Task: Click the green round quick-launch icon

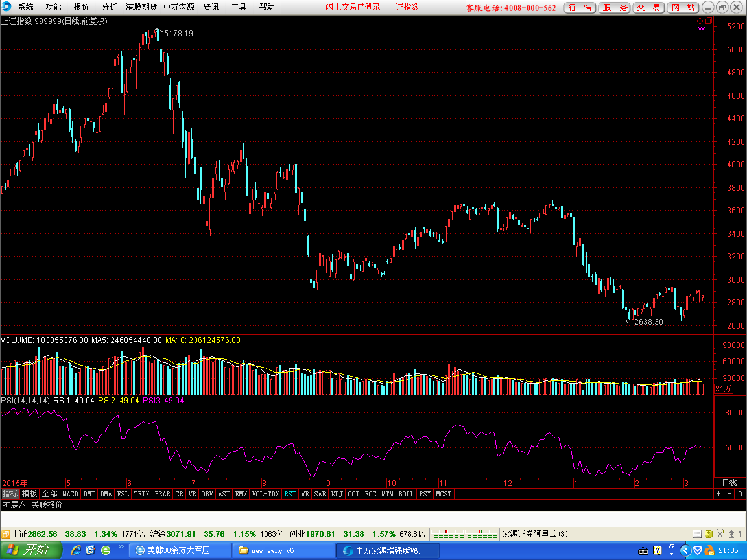Action: pos(106,550)
